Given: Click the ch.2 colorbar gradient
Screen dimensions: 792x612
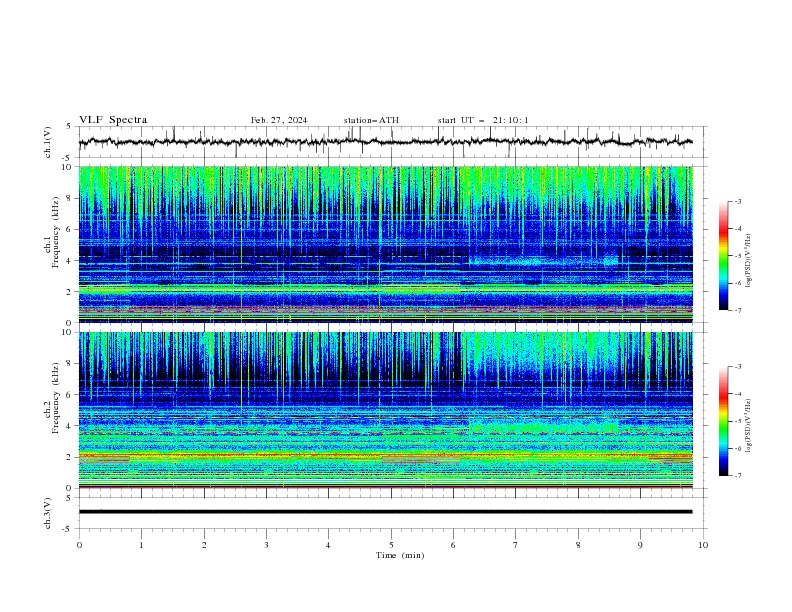Looking at the screenshot, I should click(723, 421).
